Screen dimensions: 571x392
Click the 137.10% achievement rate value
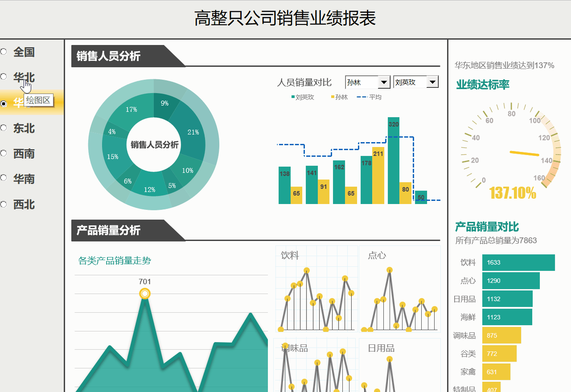point(513,192)
